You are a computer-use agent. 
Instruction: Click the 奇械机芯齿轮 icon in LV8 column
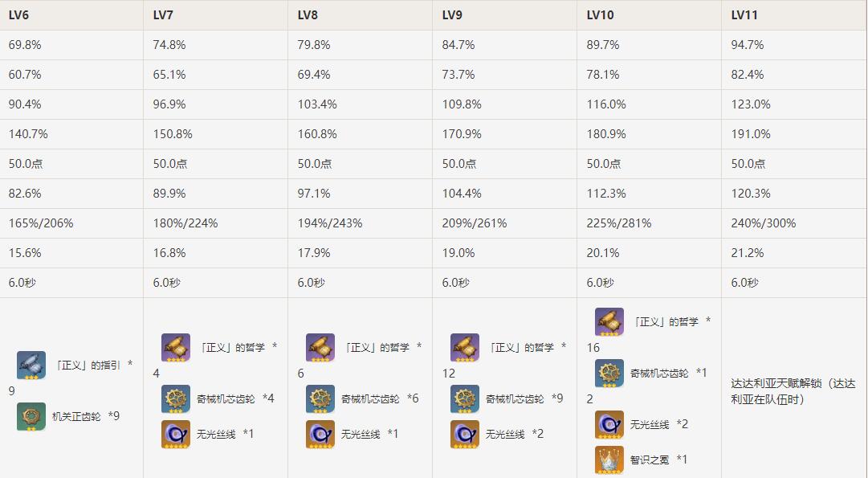pyautogui.click(x=320, y=398)
